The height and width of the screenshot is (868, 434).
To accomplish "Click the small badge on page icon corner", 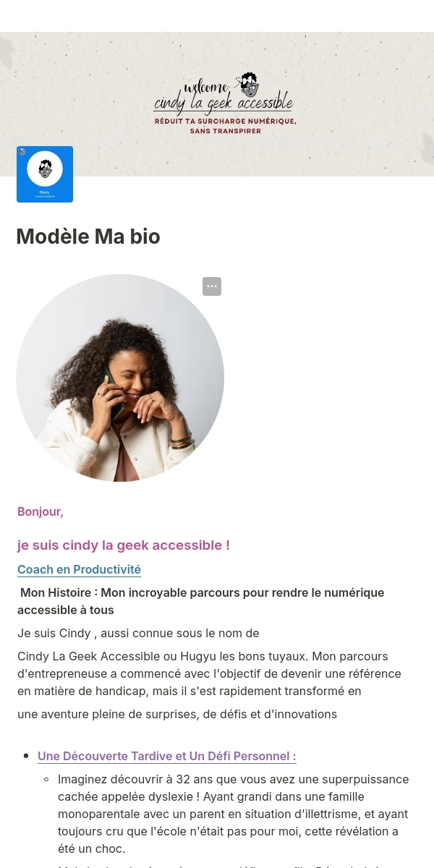I will [x=22, y=152].
